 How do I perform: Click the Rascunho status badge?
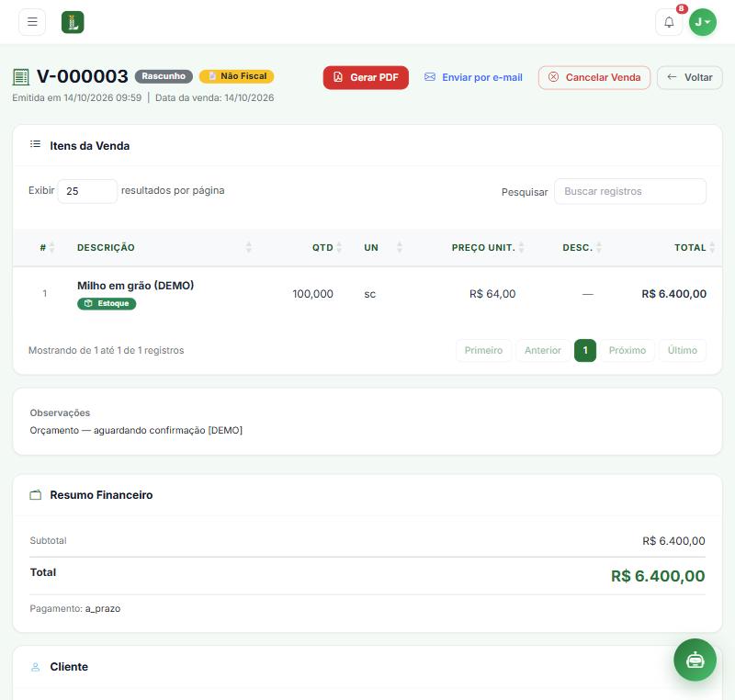point(164,76)
